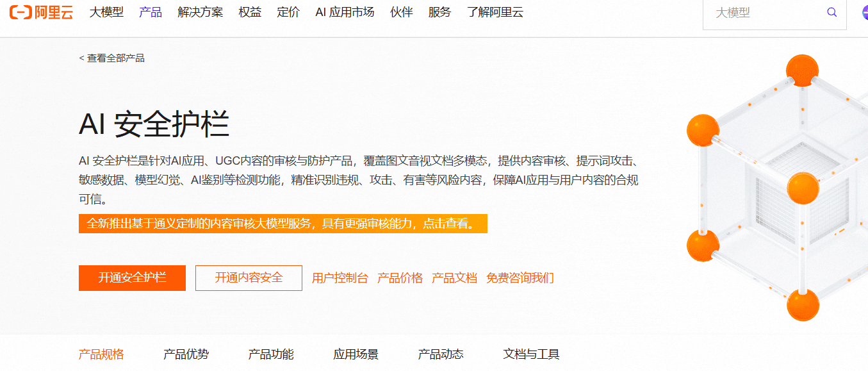
Task: Switch to the 产品规格 tab
Action: click(101, 354)
